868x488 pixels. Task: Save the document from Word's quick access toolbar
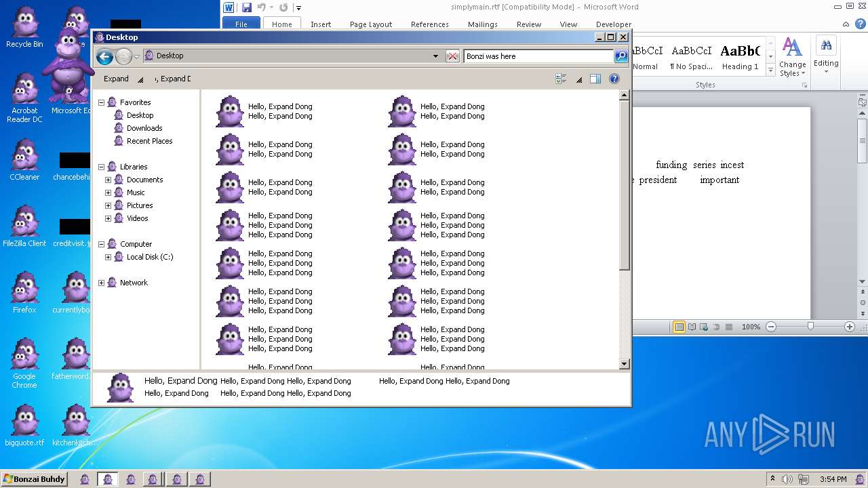tap(247, 7)
